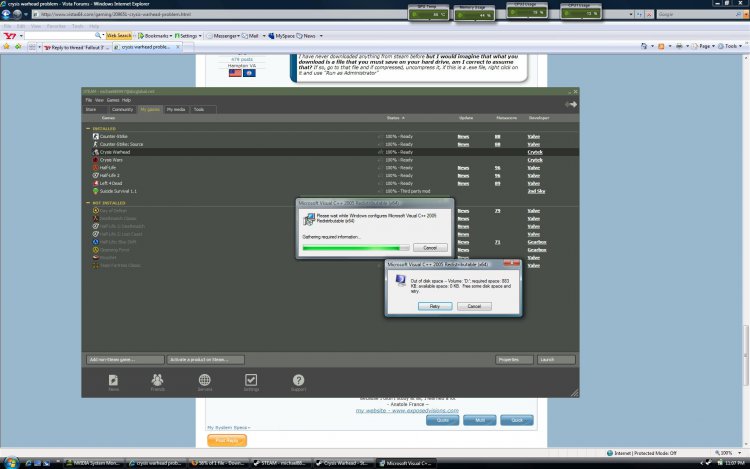
Task: Click the Quick Tabs grid icon
Action: tap(32, 47)
